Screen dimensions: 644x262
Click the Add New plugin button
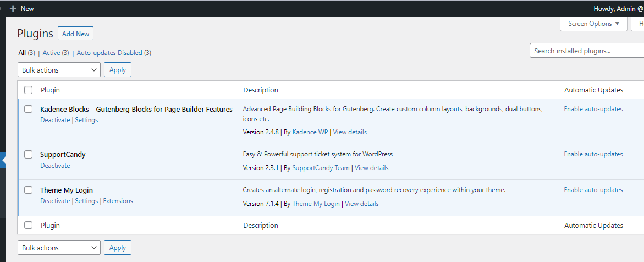[x=75, y=34]
